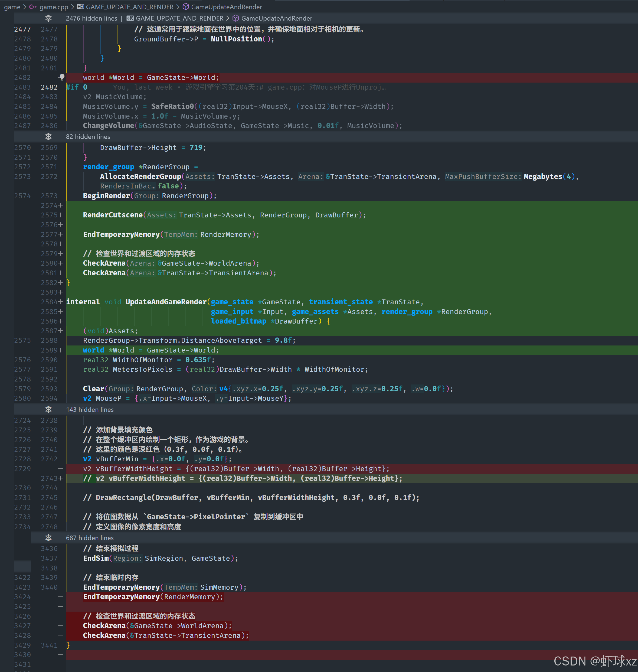Click macro symbol icon before GAME_UPDATE_AND_RENDER in top breadcrumb
638x672 pixels.
coord(81,7)
